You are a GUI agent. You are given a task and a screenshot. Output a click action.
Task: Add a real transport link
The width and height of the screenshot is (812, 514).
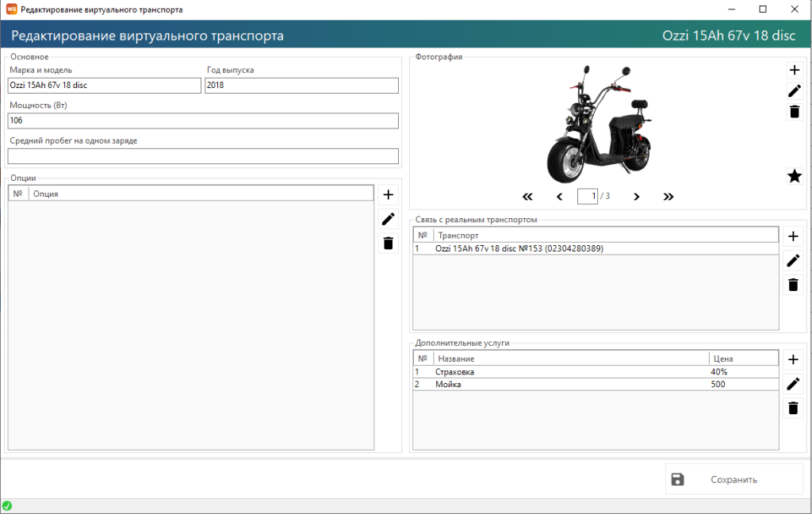pyautogui.click(x=793, y=236)
